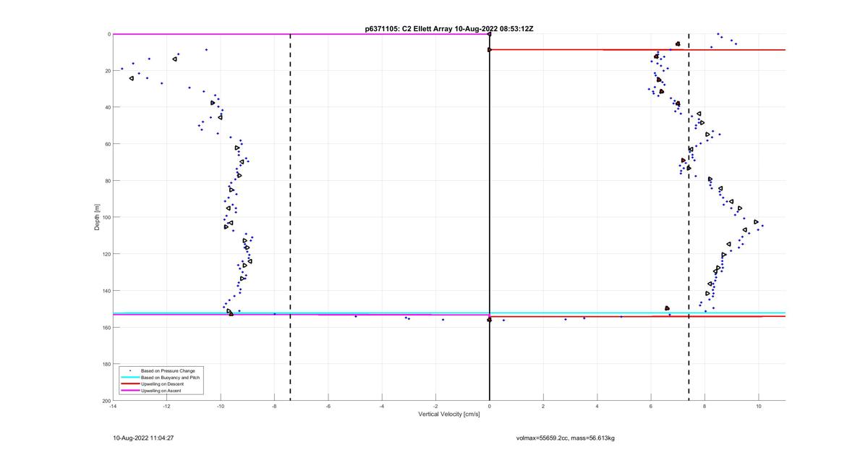Click depth axis tick label '80'
Screen dimensions: 868x450
(107, 181)
